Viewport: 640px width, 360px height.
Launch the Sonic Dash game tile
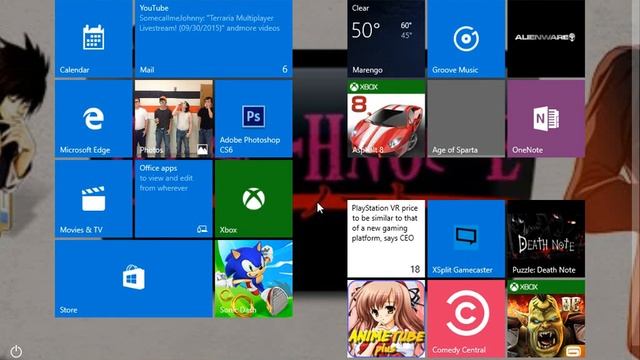point(253,278)
